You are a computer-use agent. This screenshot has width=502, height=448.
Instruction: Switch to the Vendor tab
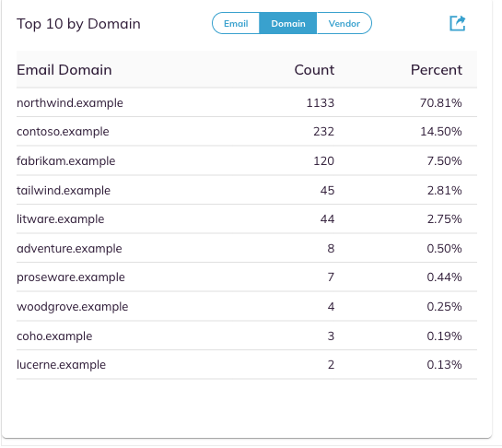[x=344, y=23]
